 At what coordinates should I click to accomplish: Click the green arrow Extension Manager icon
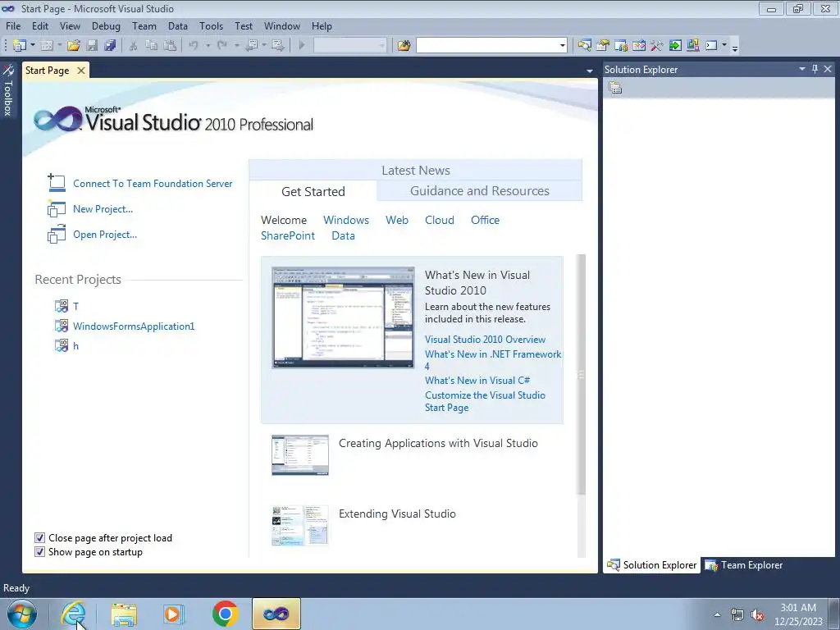click(x=675, y=46)
